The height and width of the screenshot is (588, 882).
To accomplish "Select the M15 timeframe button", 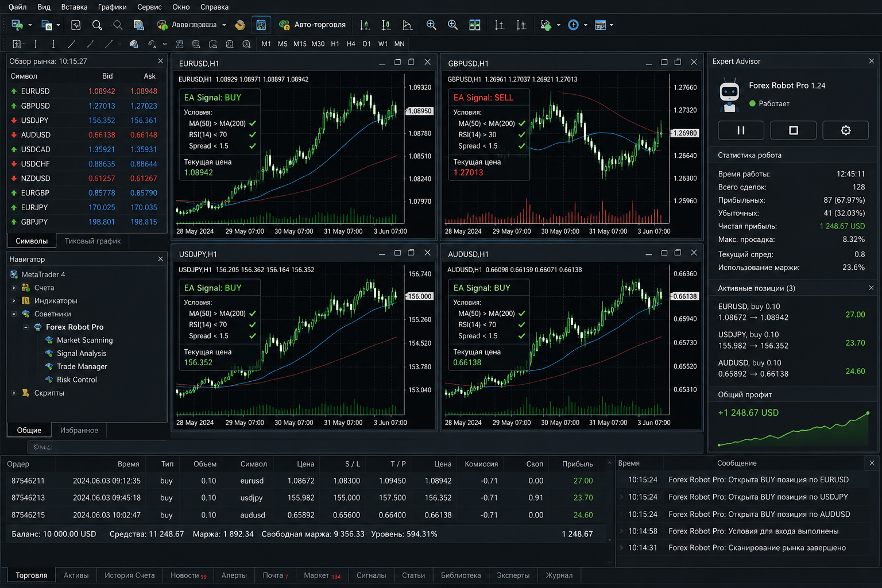I will click(x=300, y=44).
